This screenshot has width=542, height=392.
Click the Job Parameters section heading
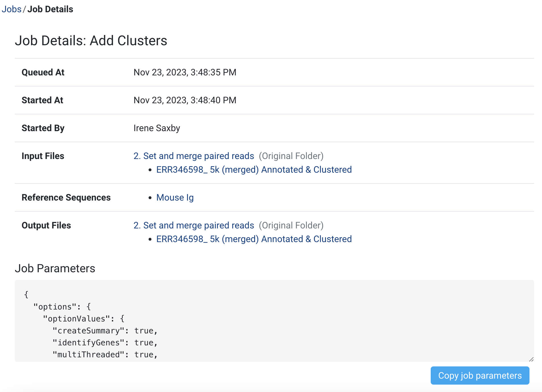(x=55, y=268)
